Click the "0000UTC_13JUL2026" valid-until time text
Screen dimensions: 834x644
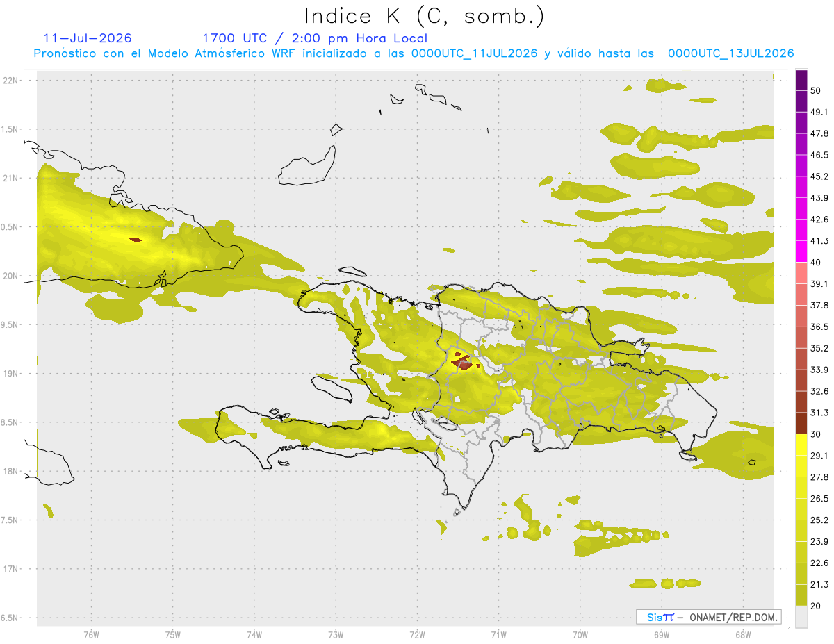[x=731, y=53]
